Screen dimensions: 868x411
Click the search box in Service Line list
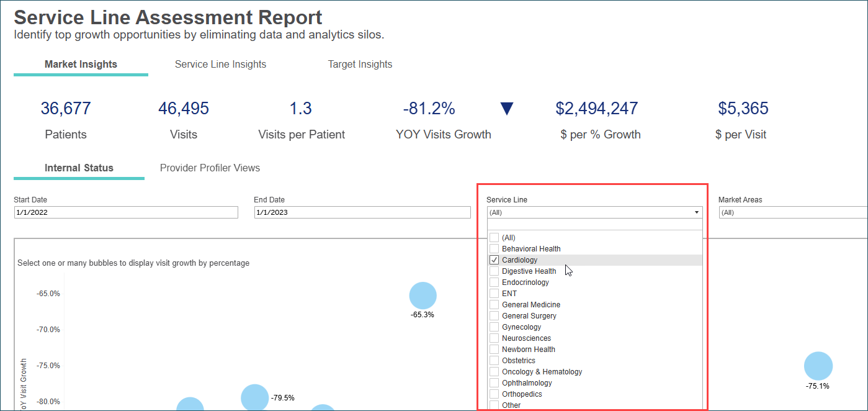pos(595,225)
